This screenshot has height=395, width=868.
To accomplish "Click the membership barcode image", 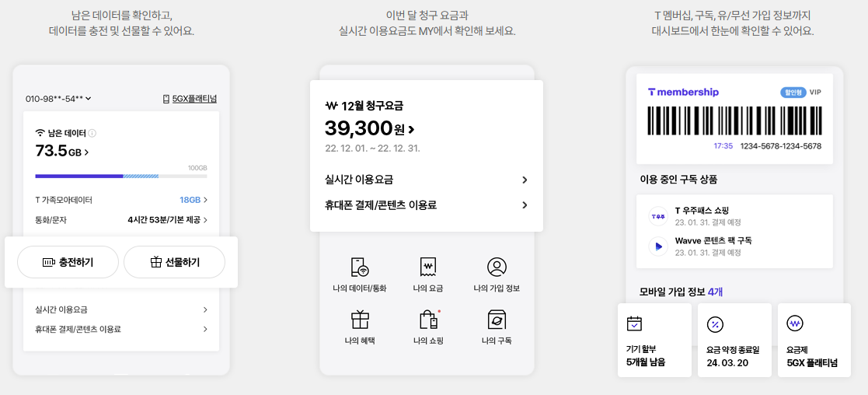I will (x=734, y=122).
